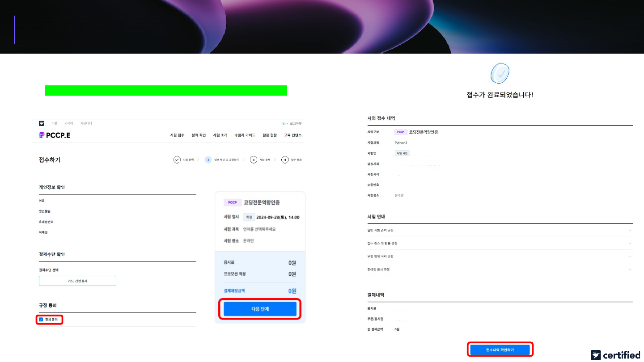This screenshot has height=362, width=644.
Task: Click the blue completion checkmark badge
Action: click(x=500, y=73)
